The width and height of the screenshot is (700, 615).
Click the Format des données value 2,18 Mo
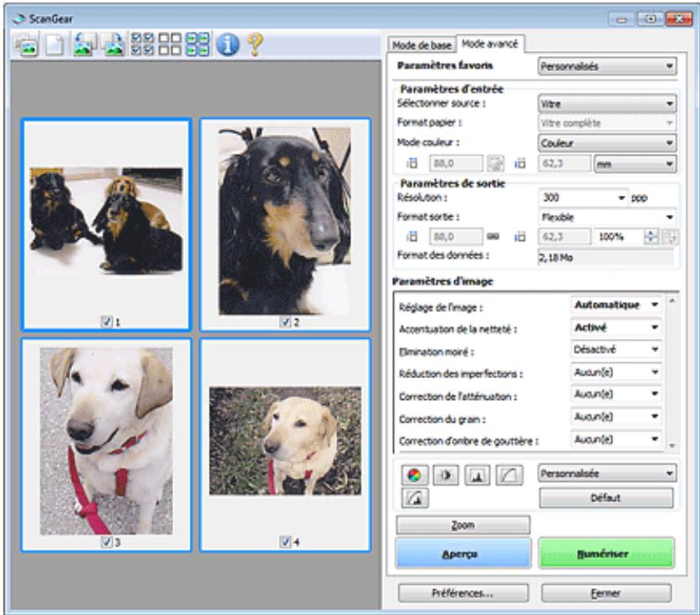[605, 258]
